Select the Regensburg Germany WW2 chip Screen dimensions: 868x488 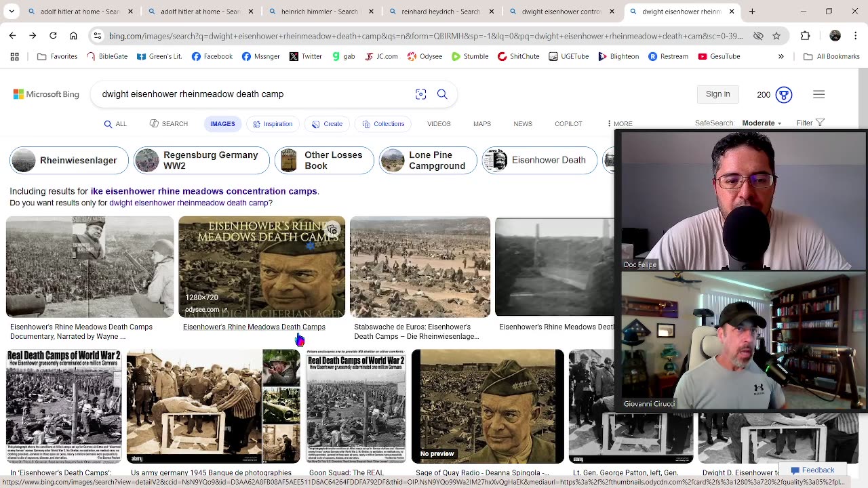201,161
